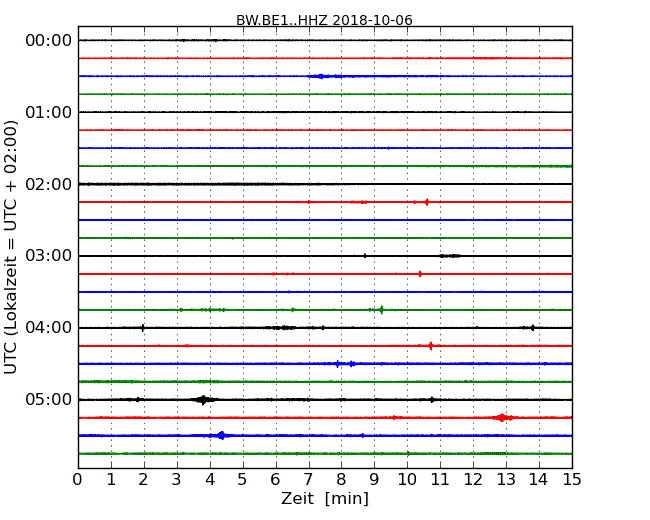Click the x-axis tick label 13
This screenshot has width=650, height=520.
pyautogui.click(x=506, y=479)
